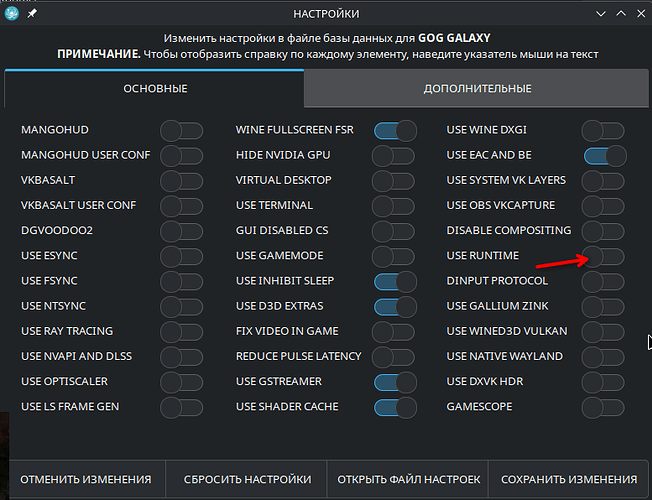This screenshot has height=500, width=652.
Task: Toggle USE ESYNC on
Action: point(181,256)
